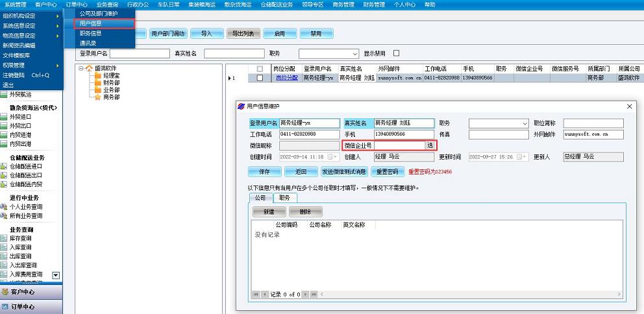Click the 客户中心 icon in the sidebar
The width and height of the screenshot is (644, 314).
(x=5, y=292)
